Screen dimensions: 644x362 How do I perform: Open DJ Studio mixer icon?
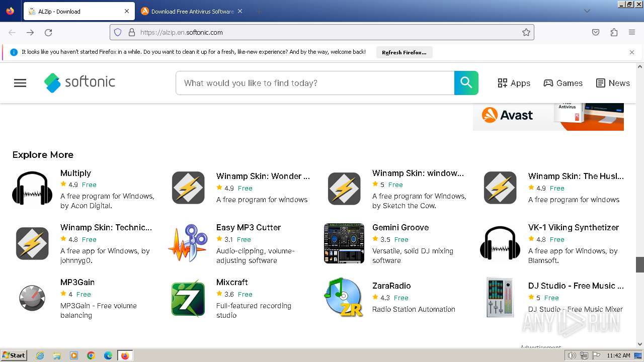[500, 297]
